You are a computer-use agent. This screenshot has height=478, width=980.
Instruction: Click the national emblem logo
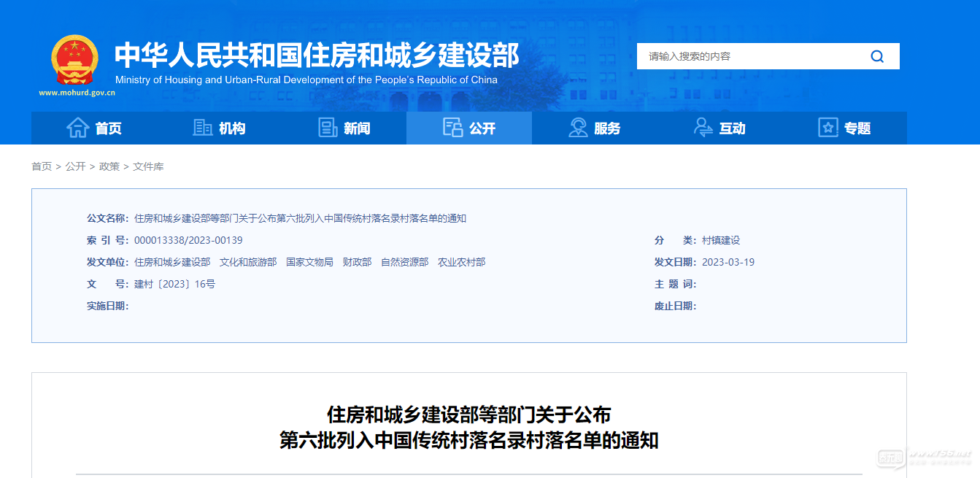point(75,60)
